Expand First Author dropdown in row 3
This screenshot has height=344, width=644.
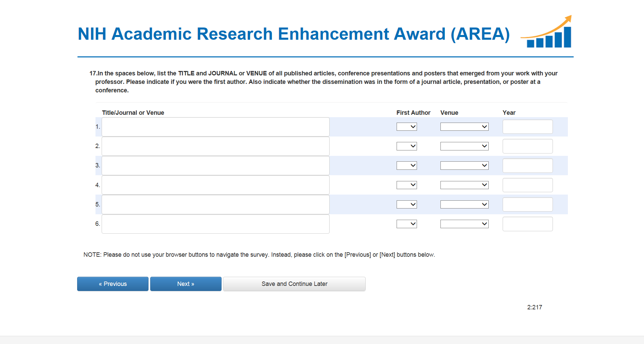point(406,166)
